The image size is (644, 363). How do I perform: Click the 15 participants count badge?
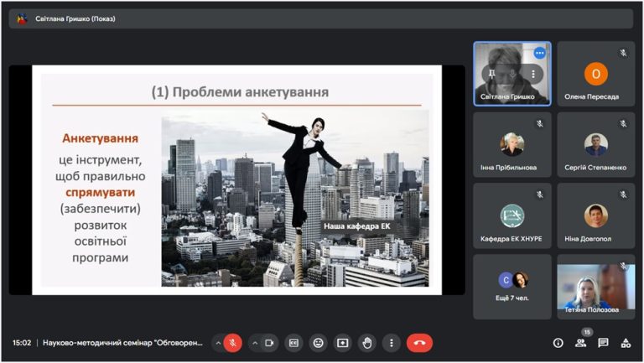pyautogui.click(x=587, y=332)
